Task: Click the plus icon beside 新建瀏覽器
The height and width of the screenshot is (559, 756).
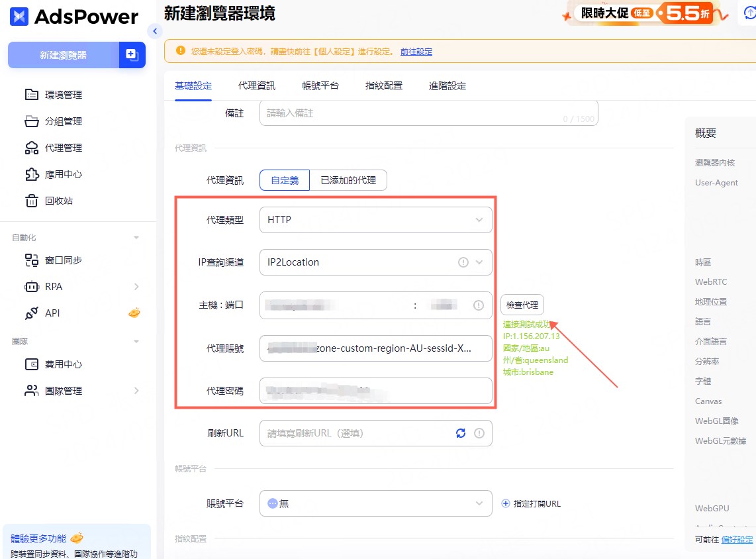Action: pos(132,54)
